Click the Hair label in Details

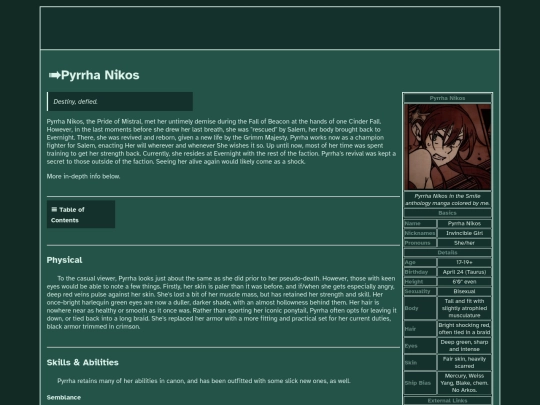coord(420,329)
